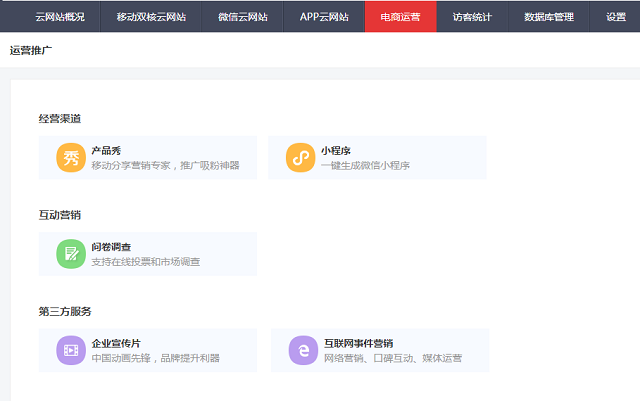This screenshot has width=640, height=401.
Task: Go to the 微信云网站 tab
Action: pos(243,17)
